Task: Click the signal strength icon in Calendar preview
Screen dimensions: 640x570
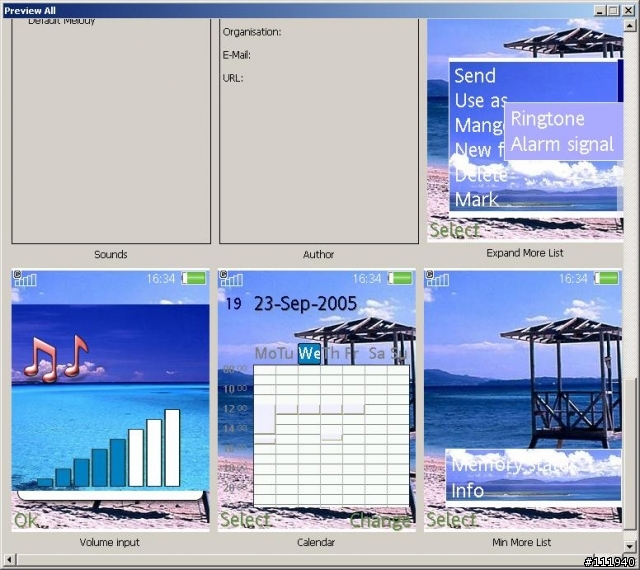Action: (x=231, y=278)
